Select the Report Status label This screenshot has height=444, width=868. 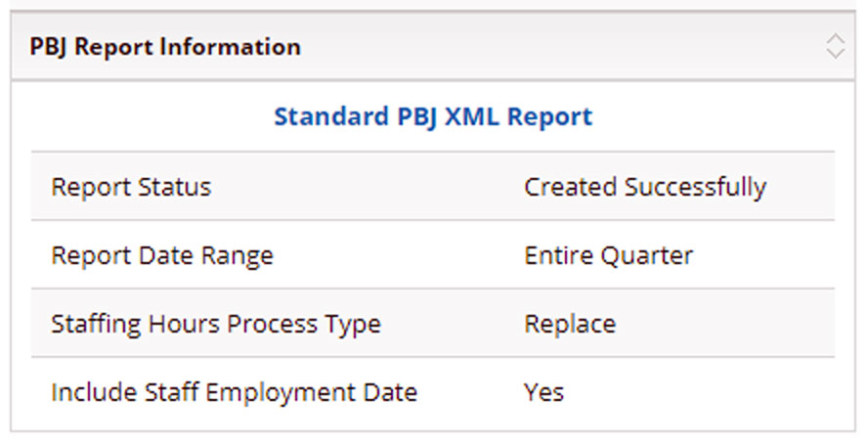click(131, 187)
